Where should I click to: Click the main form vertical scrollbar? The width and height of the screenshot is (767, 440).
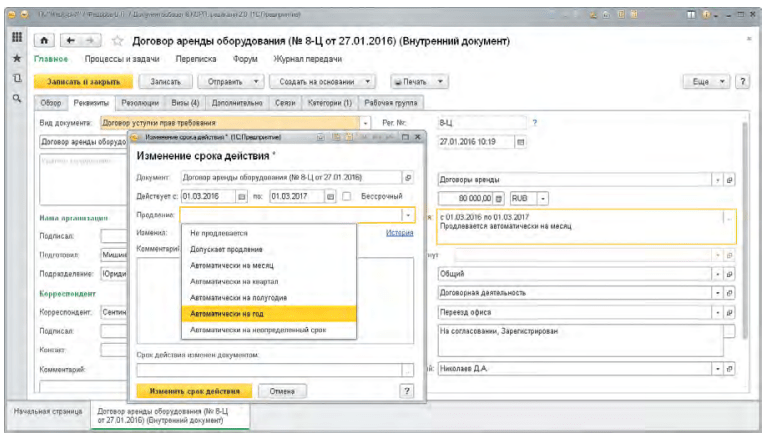click(x=745, y=230)
